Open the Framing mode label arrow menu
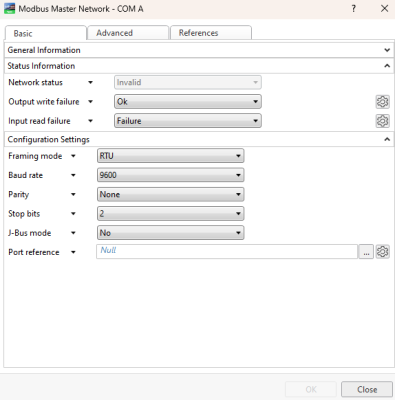The height and width of the screenshot is (400, 395). click(x=73, y=156)
